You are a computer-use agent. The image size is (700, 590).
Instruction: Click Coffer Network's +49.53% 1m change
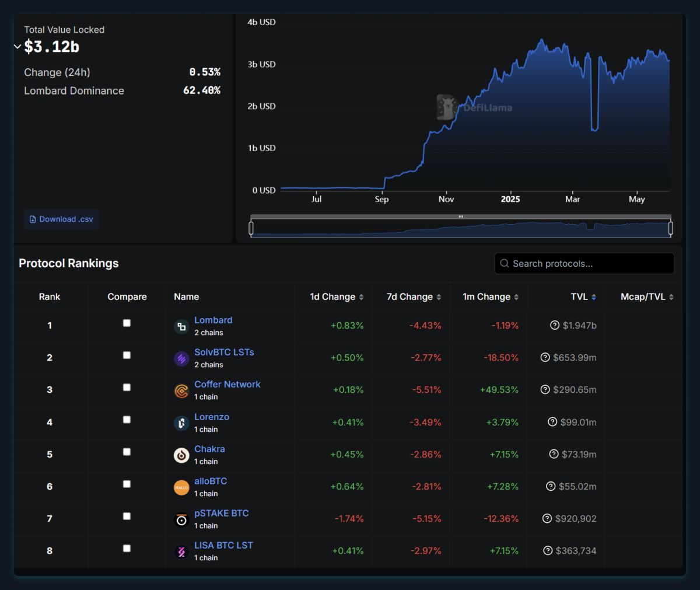click(499, 389)
